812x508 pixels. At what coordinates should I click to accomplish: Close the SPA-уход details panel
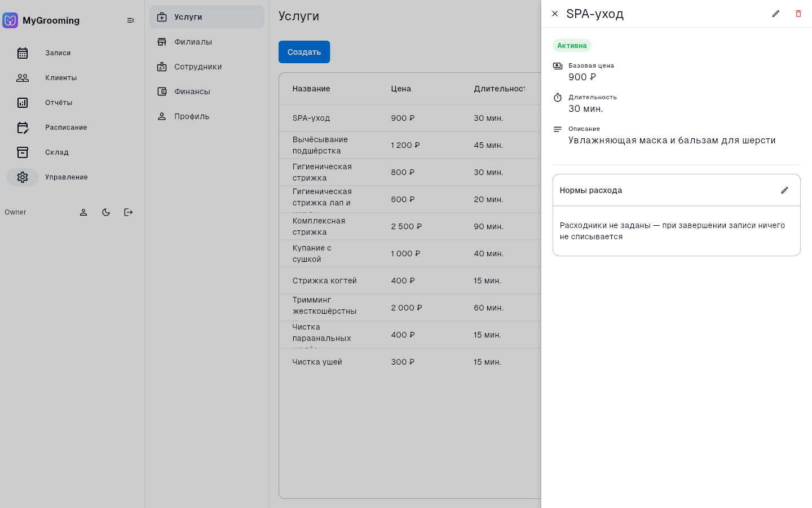555,14
